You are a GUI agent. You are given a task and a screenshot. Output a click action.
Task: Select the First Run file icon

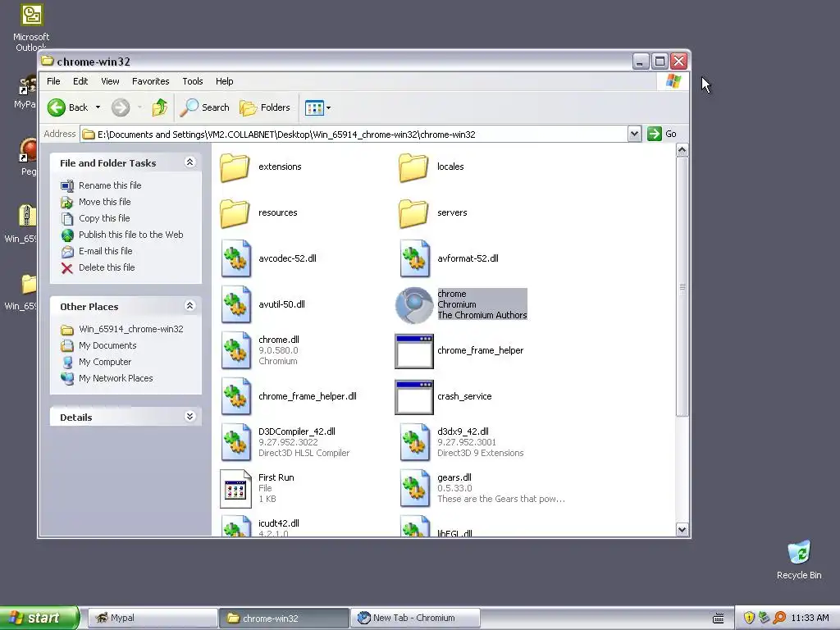(x=235, y=489)
